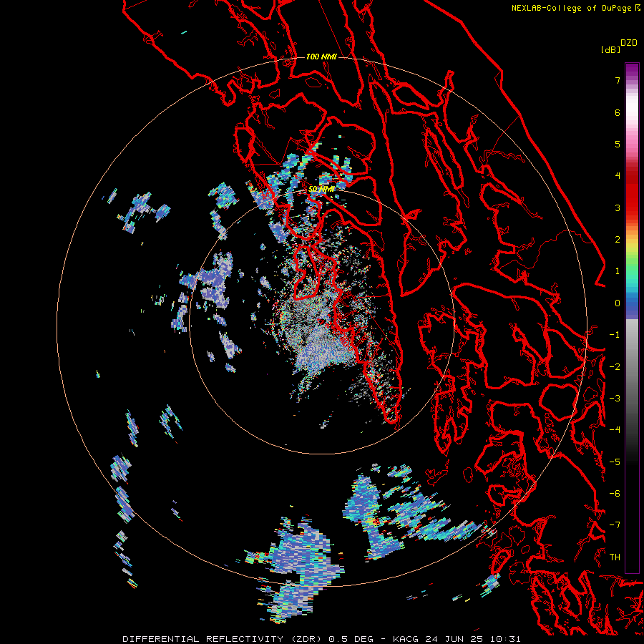Click the 100 NMI range ring label
Image resolution: width=644 pixels, height=644 pixels.
(x=321, y=57)
